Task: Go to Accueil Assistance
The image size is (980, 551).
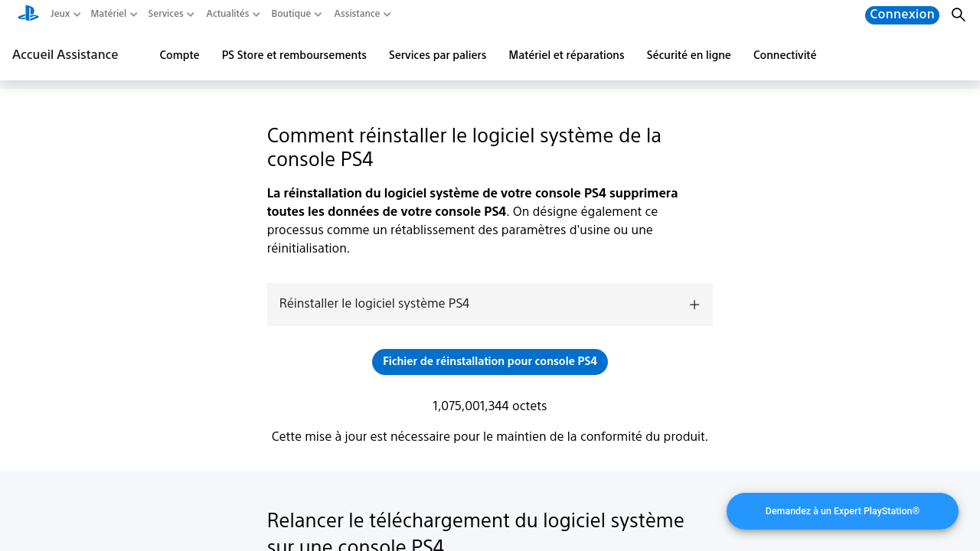Action: coord(65,55)
